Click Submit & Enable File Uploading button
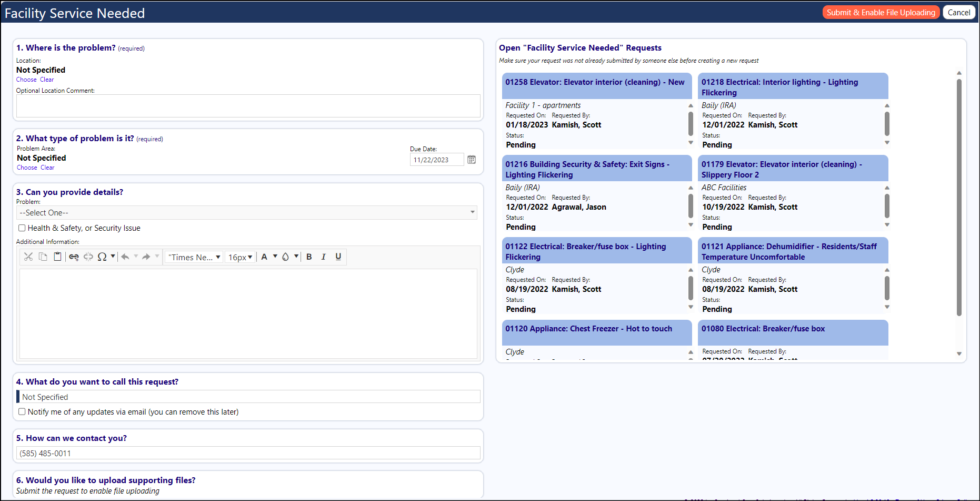 pos(881,13)
